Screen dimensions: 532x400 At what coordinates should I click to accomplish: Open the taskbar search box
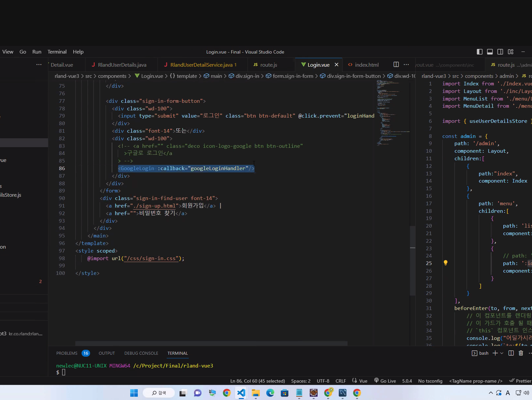tap(159, 393)
